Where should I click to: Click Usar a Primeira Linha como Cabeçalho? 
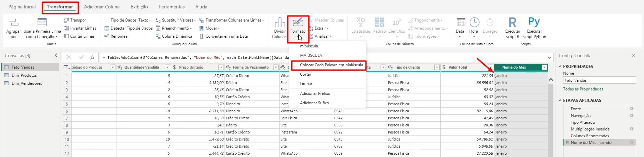[x=42, y=28]
